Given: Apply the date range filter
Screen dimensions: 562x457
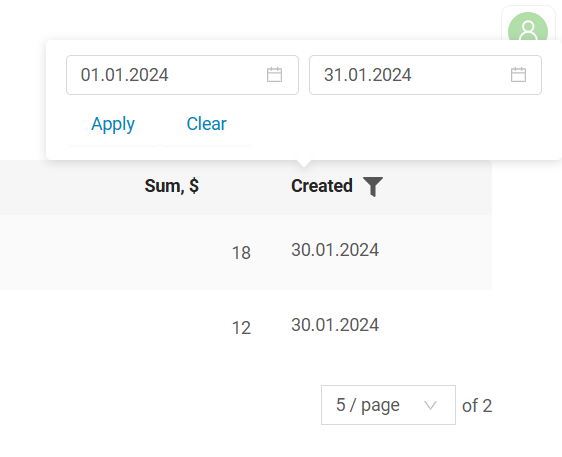Looking at the screenshot, I should click(x=113, y=124).
